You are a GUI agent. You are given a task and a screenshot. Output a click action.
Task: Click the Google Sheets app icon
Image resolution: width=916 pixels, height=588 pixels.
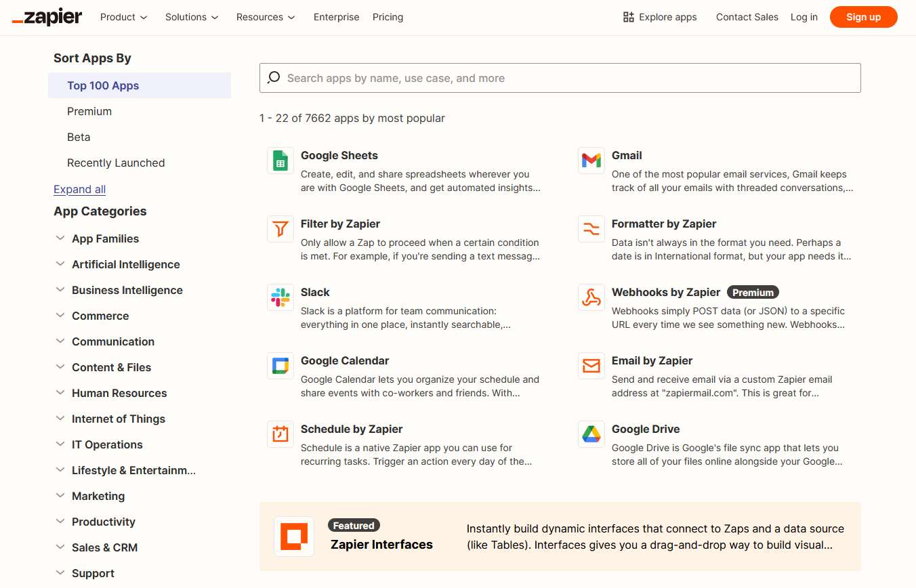click(x=280, y=161)
